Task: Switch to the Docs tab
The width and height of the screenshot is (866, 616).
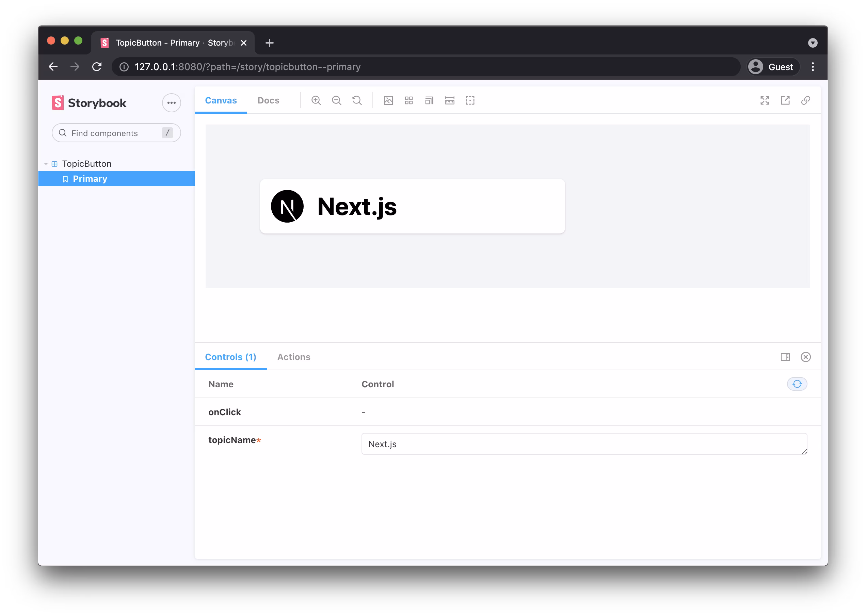Action: (268, 100)
